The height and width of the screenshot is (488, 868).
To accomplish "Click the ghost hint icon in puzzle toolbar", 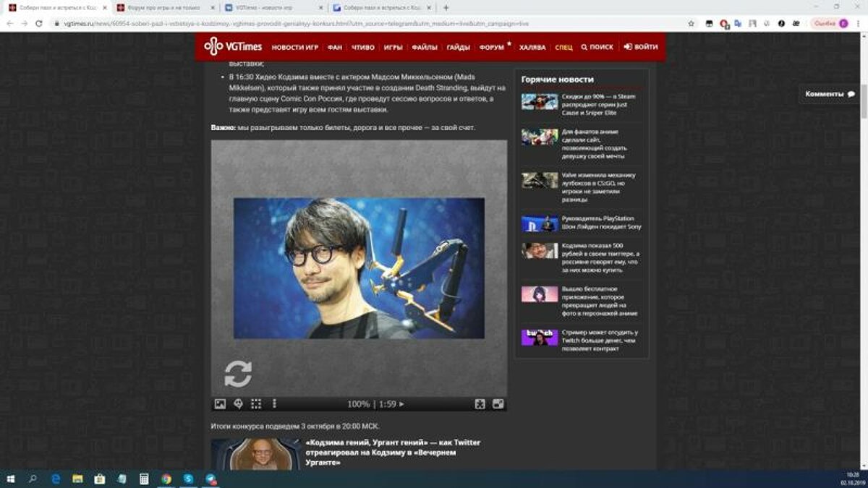I will [x=238, y=404].
